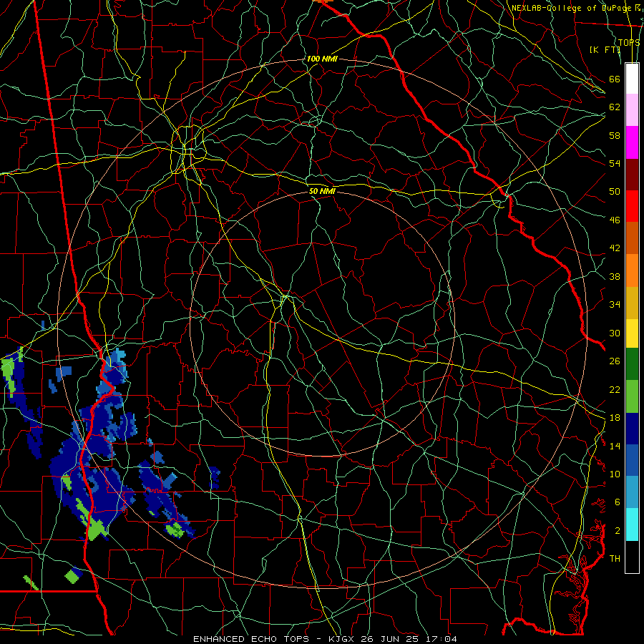The height and width of the screenshot is (644, 644).
Task: Click the legend value '46'
Action: coord(615,220)
